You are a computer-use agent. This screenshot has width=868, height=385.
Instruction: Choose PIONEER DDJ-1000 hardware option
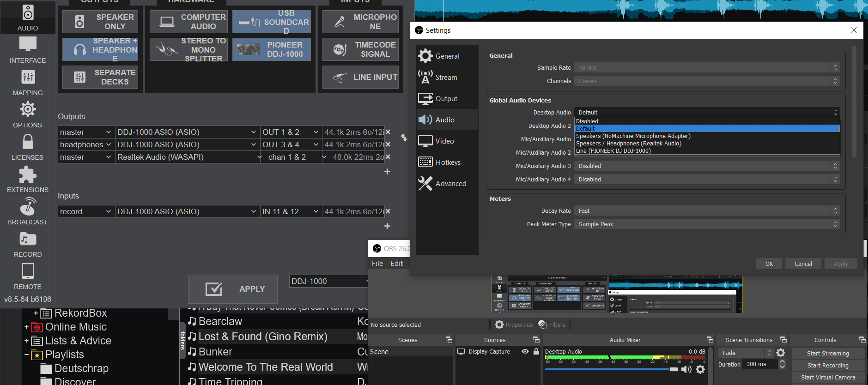[x=272, y=49]
